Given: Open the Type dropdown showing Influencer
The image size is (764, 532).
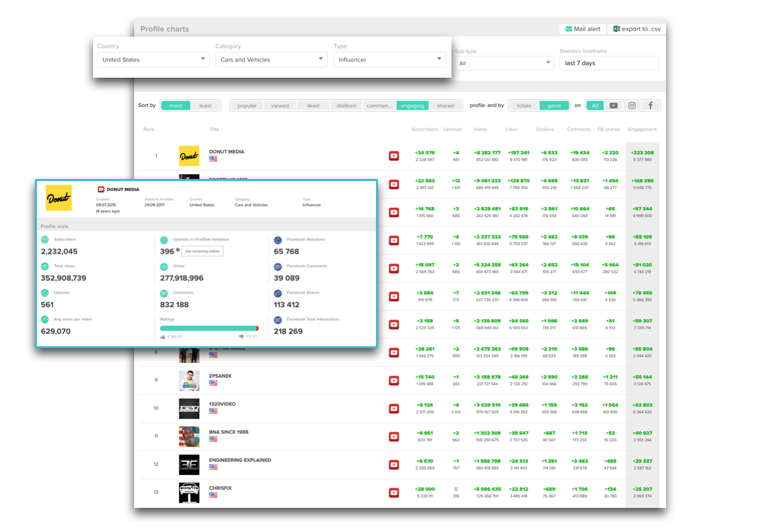Looking at the screenshot, I should [390, 59].
